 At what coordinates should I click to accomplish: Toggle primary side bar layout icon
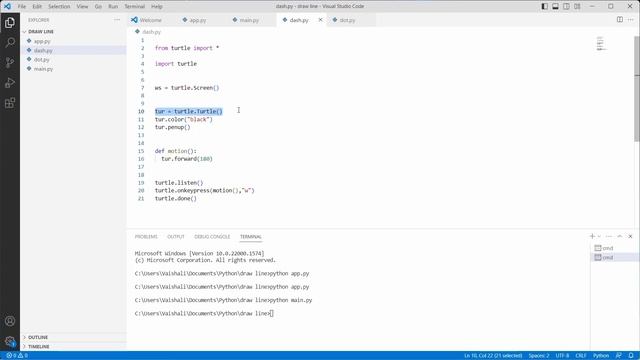[544, 6]
